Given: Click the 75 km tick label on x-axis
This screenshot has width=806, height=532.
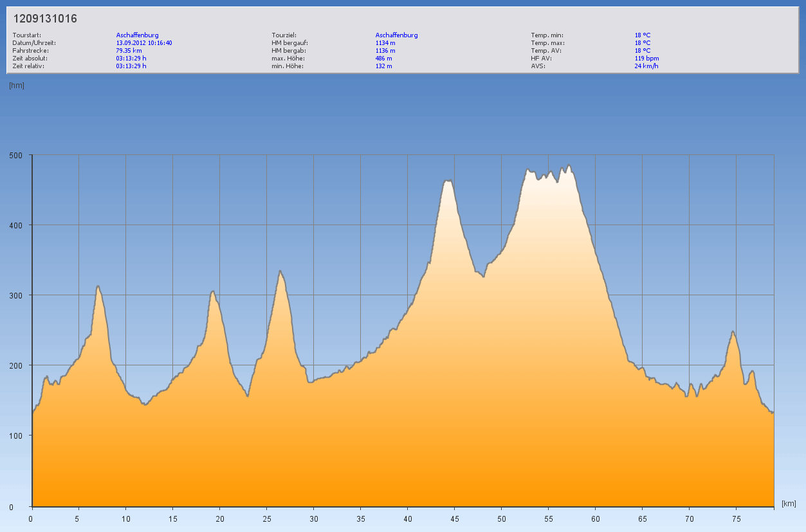Looking at the screenshot, I should coord(737,518).
